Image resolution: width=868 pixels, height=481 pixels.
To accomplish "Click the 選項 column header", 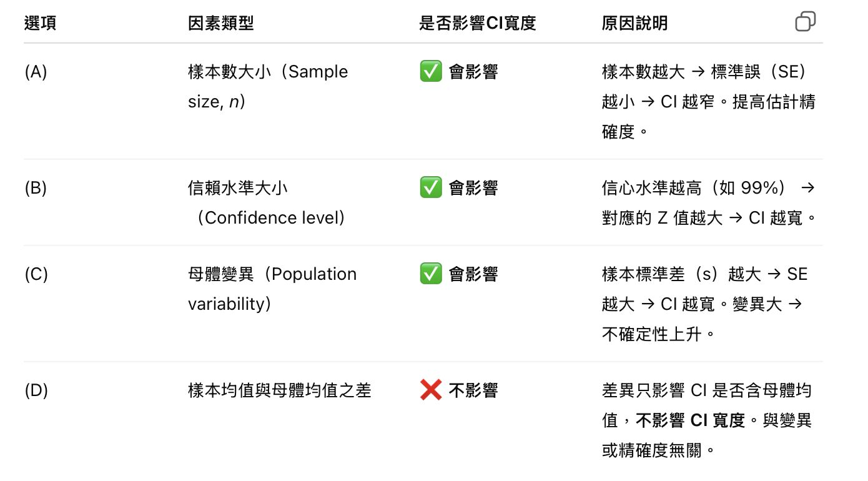I will [40, 23].
